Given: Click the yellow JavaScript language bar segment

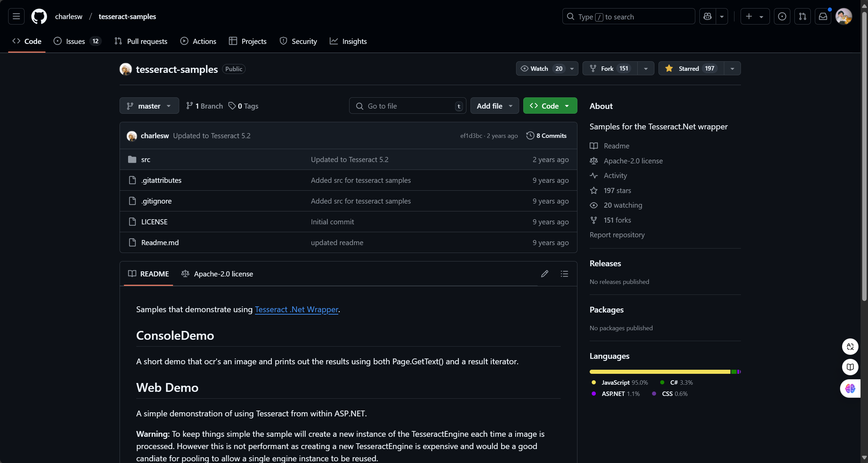Looking at the screenshot, I should pyautogui.click(x=660, y=372).
